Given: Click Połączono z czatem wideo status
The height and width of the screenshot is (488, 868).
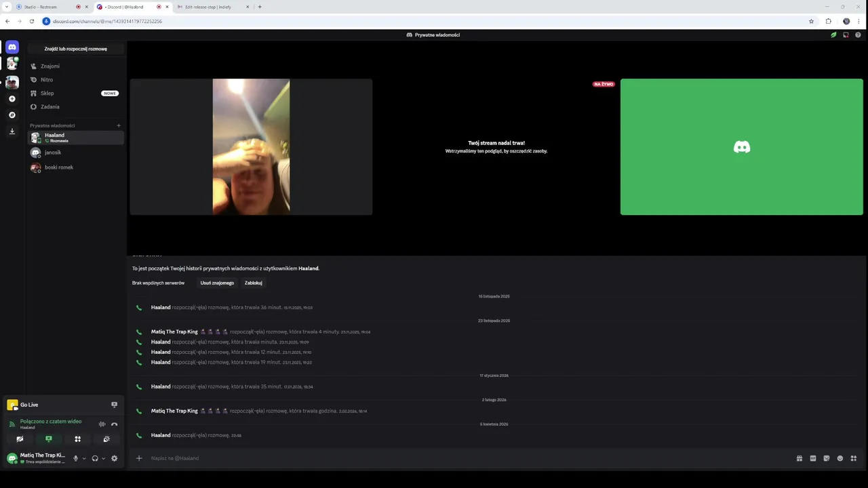Looking at the screenshot, I should (51, 422).
